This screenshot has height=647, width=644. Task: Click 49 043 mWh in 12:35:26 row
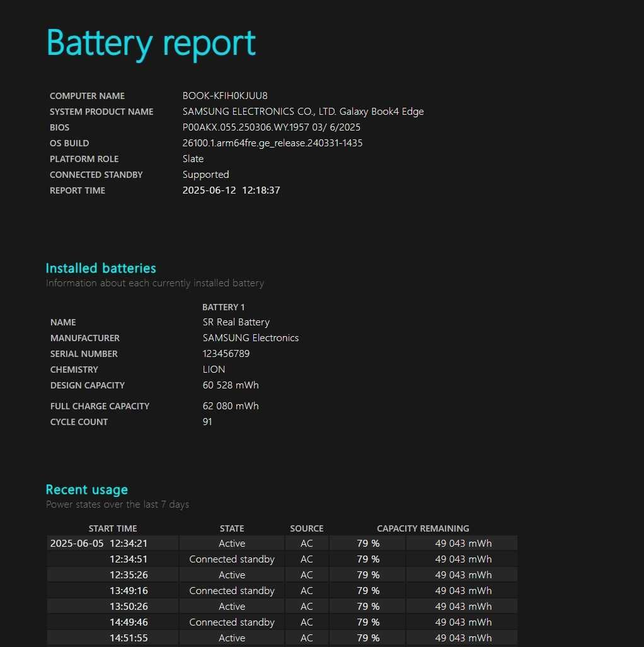tap(463, 574)
